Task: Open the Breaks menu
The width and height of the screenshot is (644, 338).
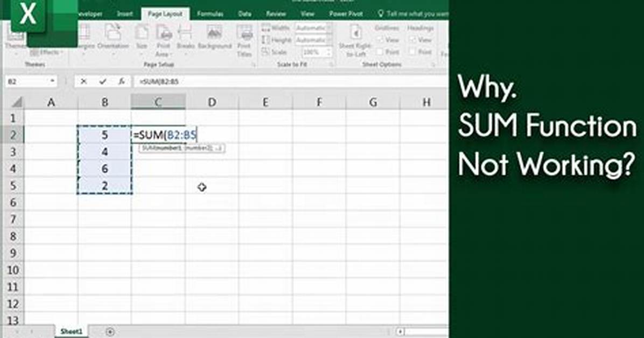Action: [185, 38]
